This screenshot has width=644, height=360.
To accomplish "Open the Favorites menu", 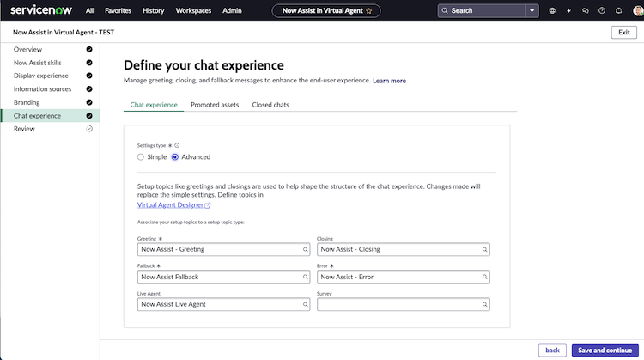I will point(118,10).
